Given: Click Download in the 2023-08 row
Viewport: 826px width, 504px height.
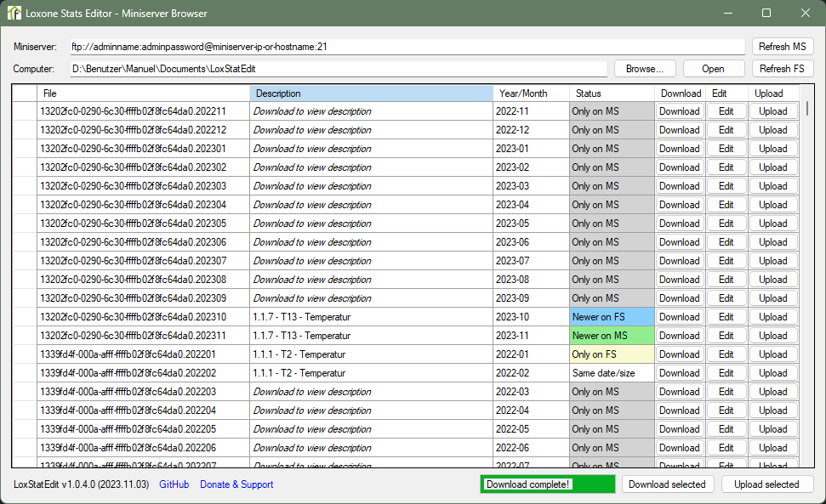Looking at the screenshot, I should (680, 280).
